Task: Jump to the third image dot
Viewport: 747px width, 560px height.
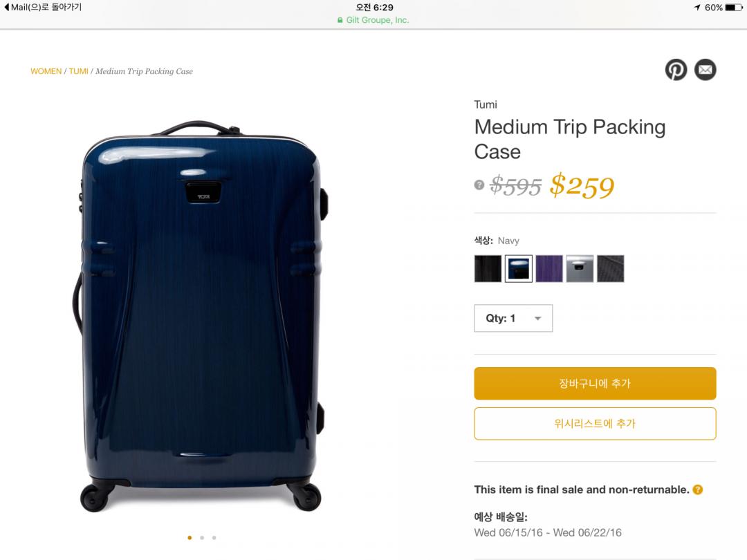Action: tap(214, 537)
